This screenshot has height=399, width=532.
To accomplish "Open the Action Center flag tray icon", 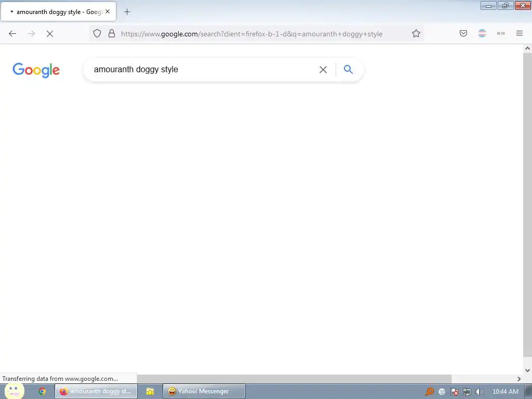I will click(454, 392).
